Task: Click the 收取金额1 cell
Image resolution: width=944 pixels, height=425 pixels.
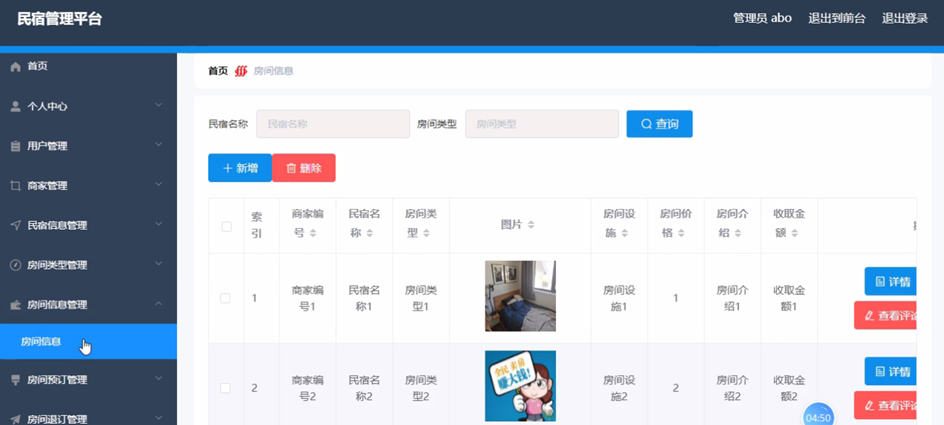Action: (789, 298)
